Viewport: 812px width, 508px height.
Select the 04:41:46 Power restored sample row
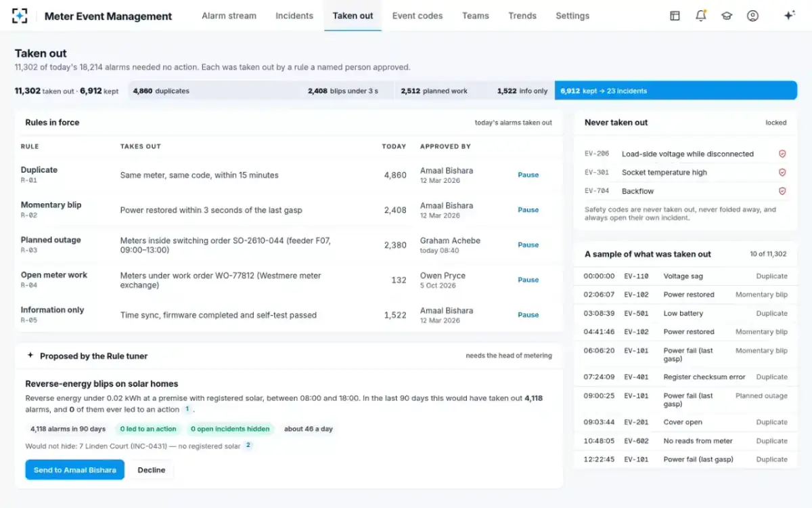pos(685,332)
